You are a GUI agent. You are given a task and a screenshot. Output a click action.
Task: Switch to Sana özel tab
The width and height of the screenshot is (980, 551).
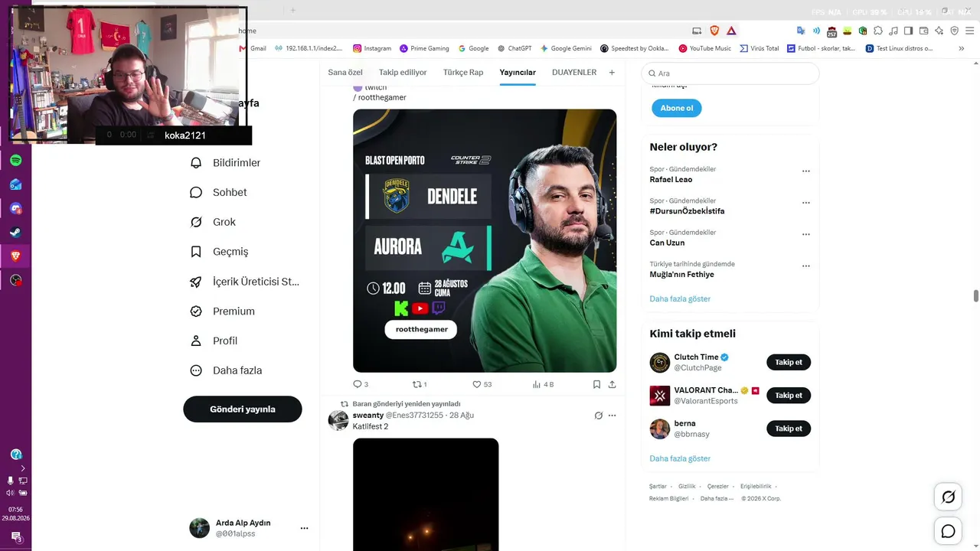pos(345,72)
